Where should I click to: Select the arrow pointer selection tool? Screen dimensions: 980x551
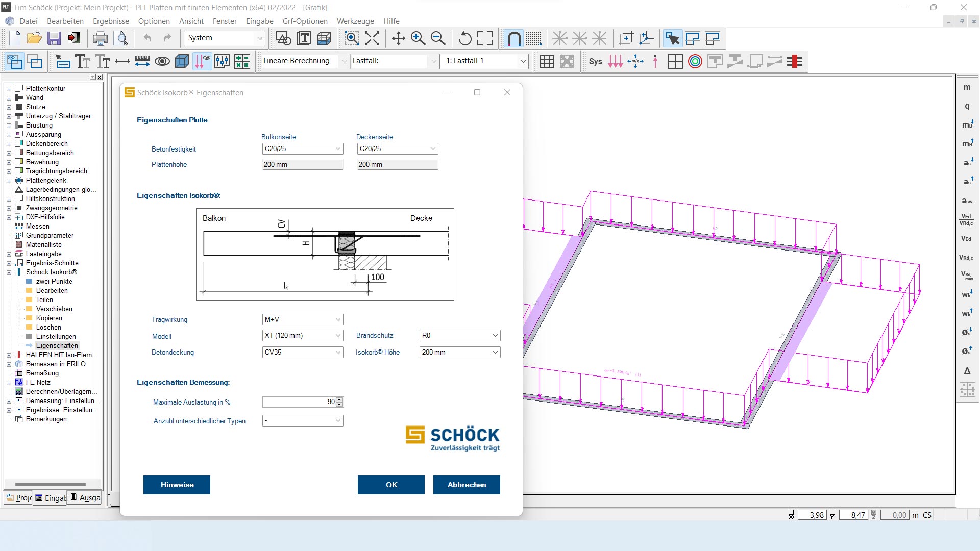click(x=673, y=38)
